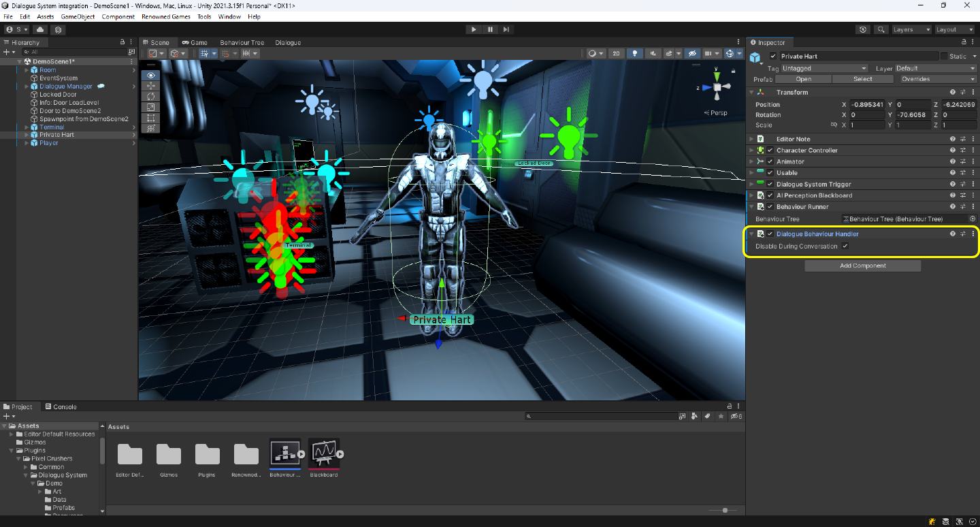
Task: Select the Move tool in scene overlay
Action: point(150,86)
